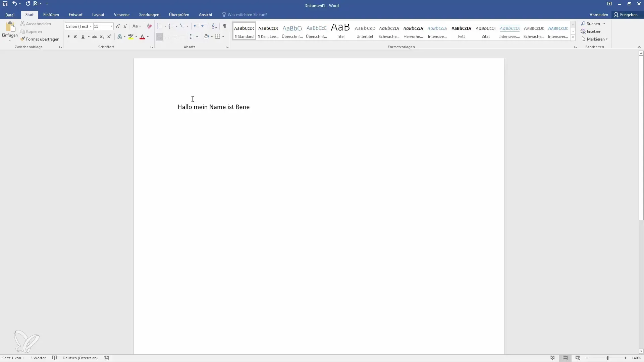Screen dimensions: 644x362
Task: Switch to Entwurf tab
Action: pyautogui.click(x=75, y=15)
